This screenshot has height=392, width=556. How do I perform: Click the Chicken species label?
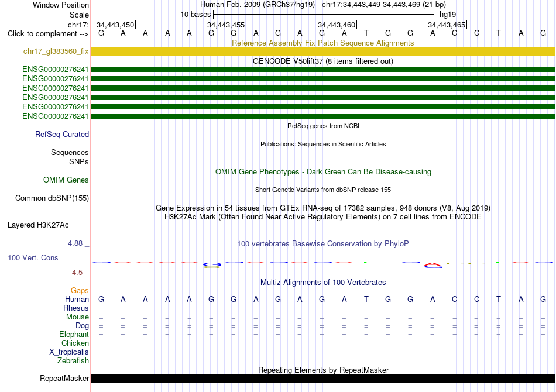[x=75, y=343]
